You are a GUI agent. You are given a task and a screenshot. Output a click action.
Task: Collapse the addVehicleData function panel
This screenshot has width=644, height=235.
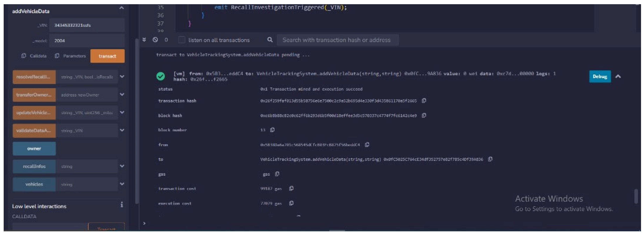click(122, 8)
